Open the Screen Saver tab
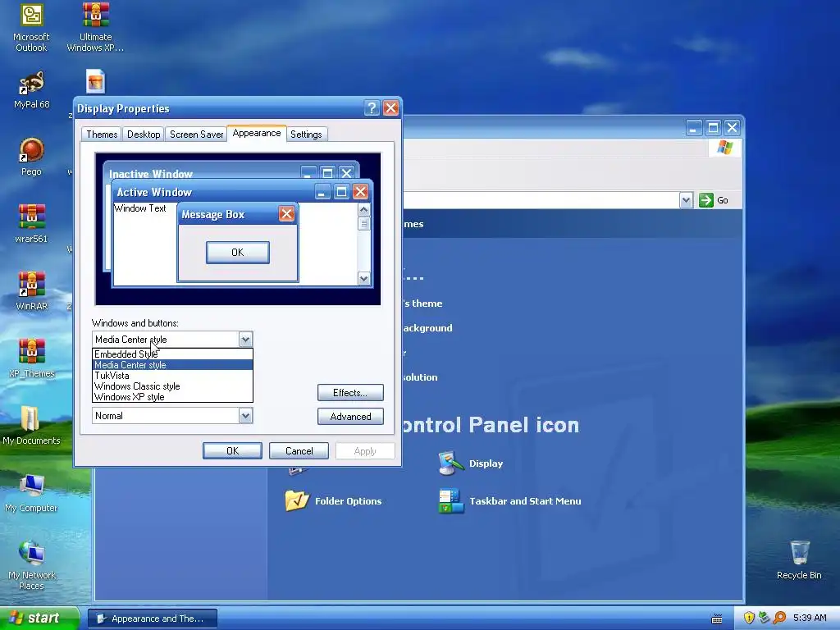The image size is (840, 630). 196,135
